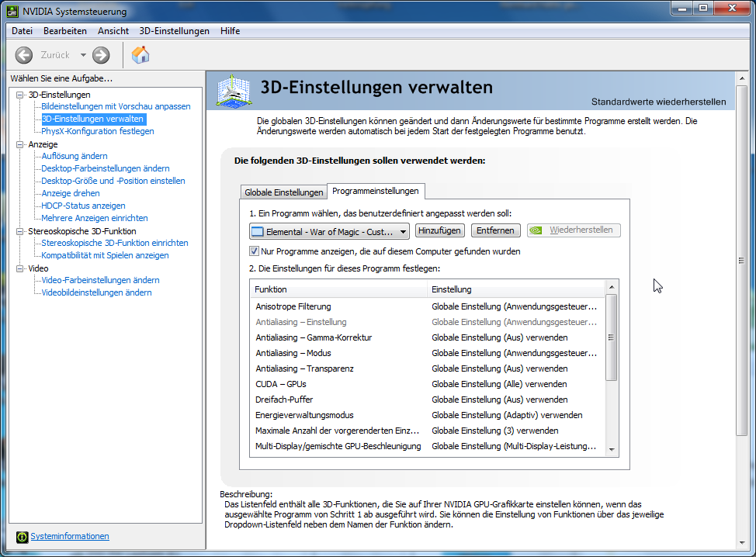The height and width of the screenshot is (557, 756).
Task: Click the Home icon in the toolbar
Action: [x=140, y=54]
